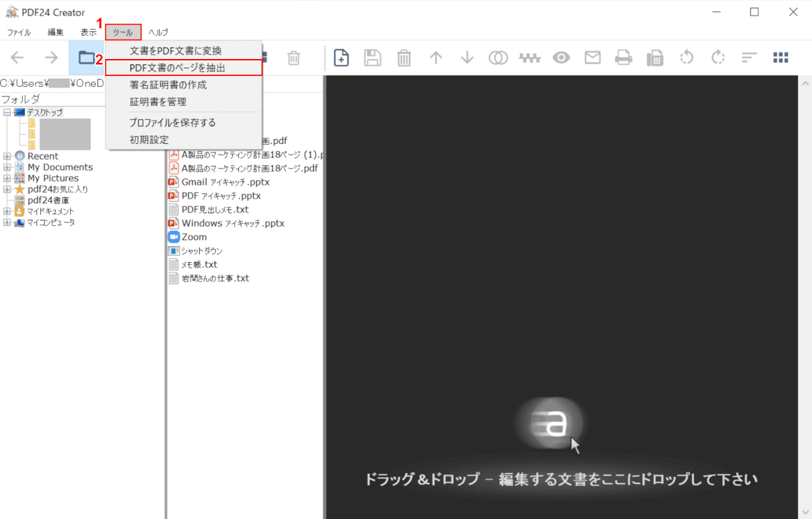Expand the My Documents node
This screenshot has height=519, width=812.
tap(7, 167)
